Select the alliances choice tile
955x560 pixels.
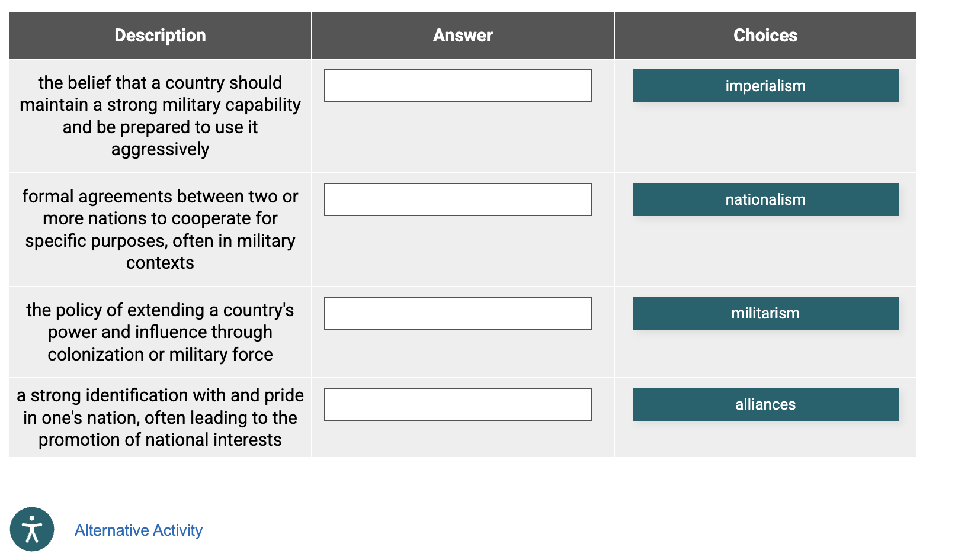click(x=765, y=404)
